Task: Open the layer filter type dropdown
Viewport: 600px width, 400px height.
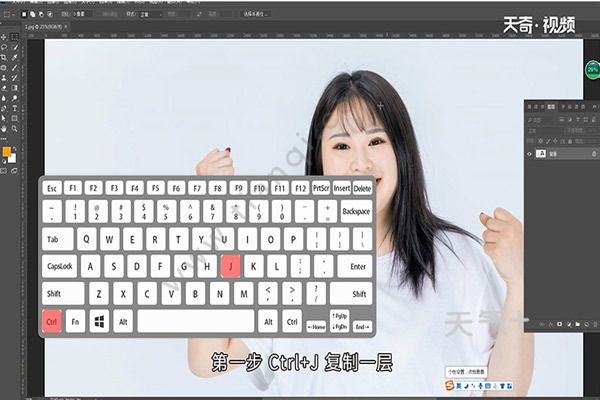Action: tap(541, 120)
